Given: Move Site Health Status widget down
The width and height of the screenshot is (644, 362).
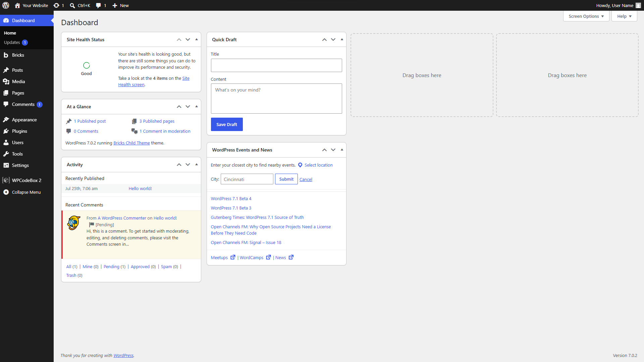Looking at the screenshot, I should click(x=188, y=40).
